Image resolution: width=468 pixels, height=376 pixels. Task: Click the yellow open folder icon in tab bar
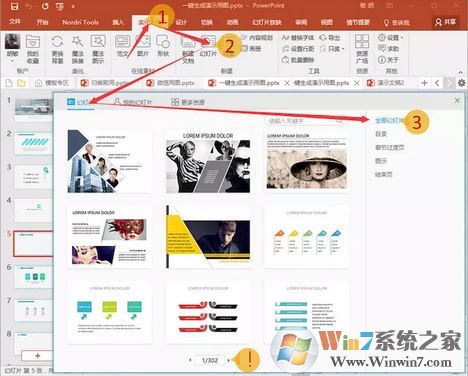pos(21,83)
